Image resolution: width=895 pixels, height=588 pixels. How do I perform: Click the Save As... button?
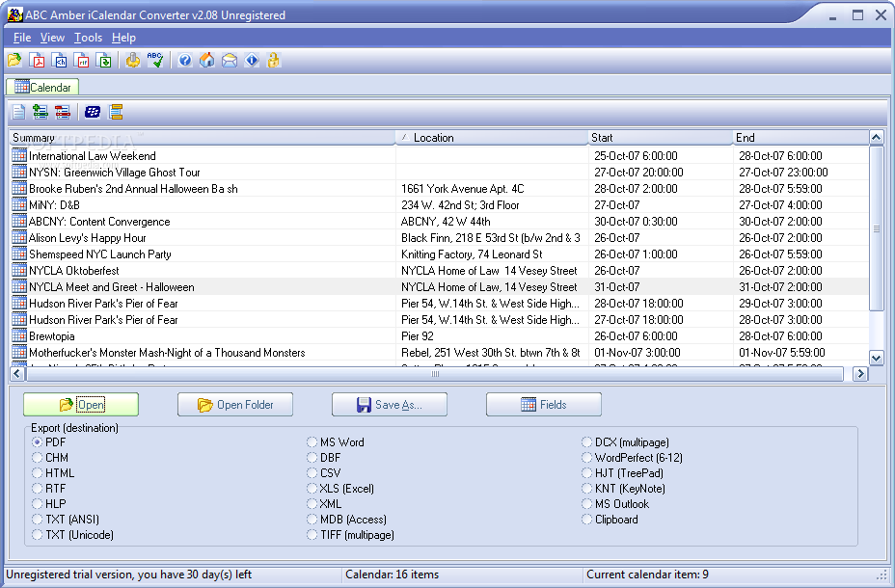pos(390,404)
